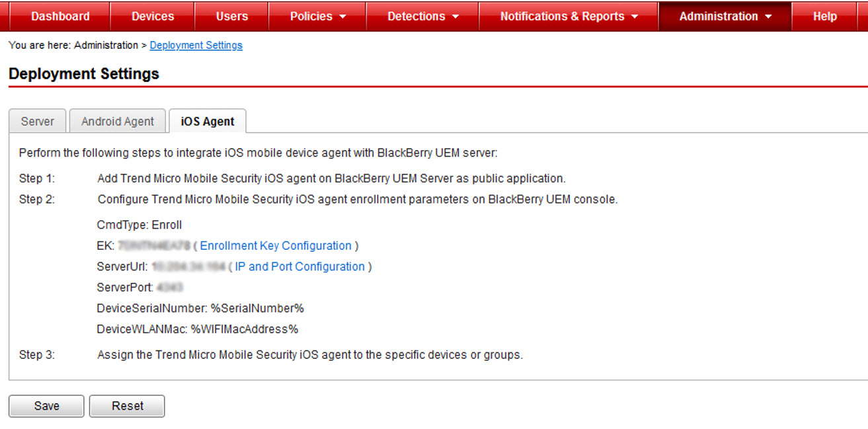This screenshot has width=868, height=429.
Task: Click the Deployment Settings page heading
Action: coord(84,74)
